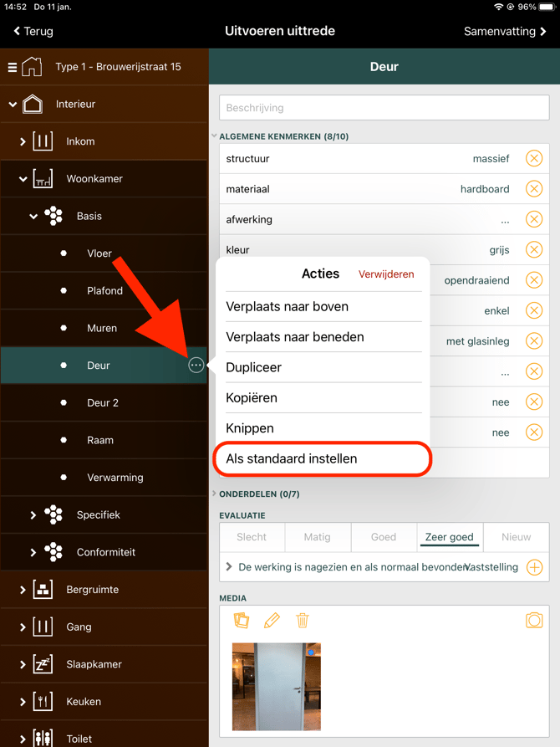Viewport: 560px width, 747px height.
Task: Select the pencil edit icon in Media
Action: click(x=272, y=621)
